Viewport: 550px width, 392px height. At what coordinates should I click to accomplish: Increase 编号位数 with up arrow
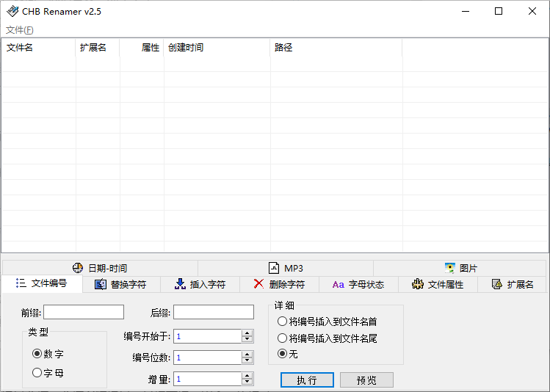pyautogui.click(x=247, y=355)
